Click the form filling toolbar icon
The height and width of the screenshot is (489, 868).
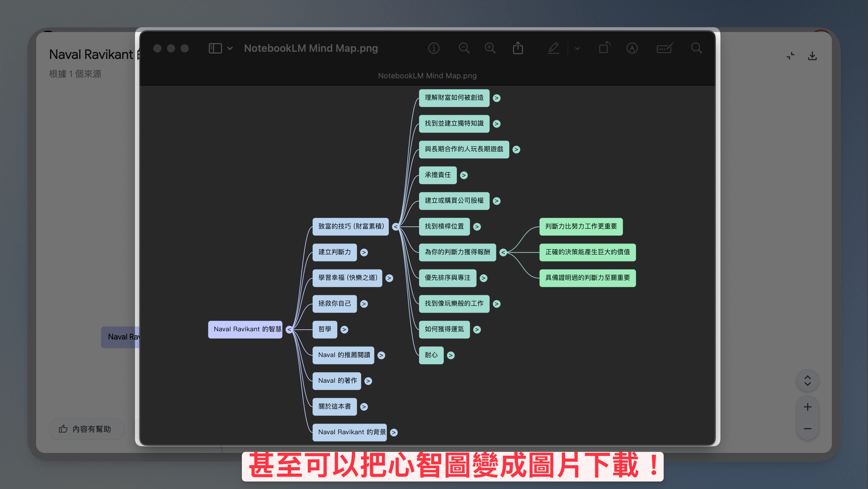[x=665, y=48]
